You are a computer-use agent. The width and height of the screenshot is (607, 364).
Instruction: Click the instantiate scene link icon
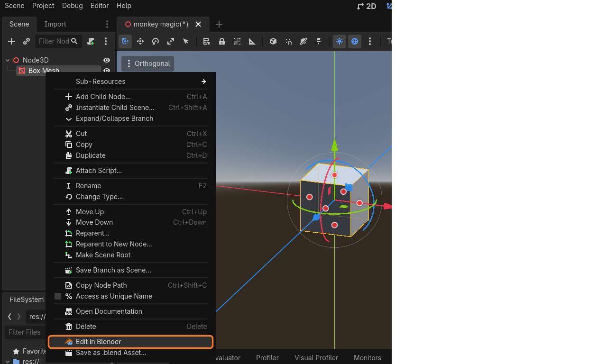(x=27, y=41)
